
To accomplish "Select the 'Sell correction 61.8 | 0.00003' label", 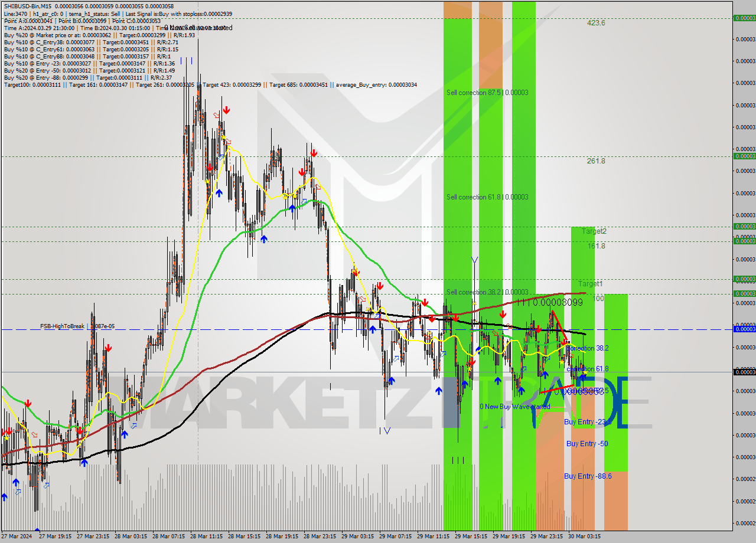I will tap(487, 197).
